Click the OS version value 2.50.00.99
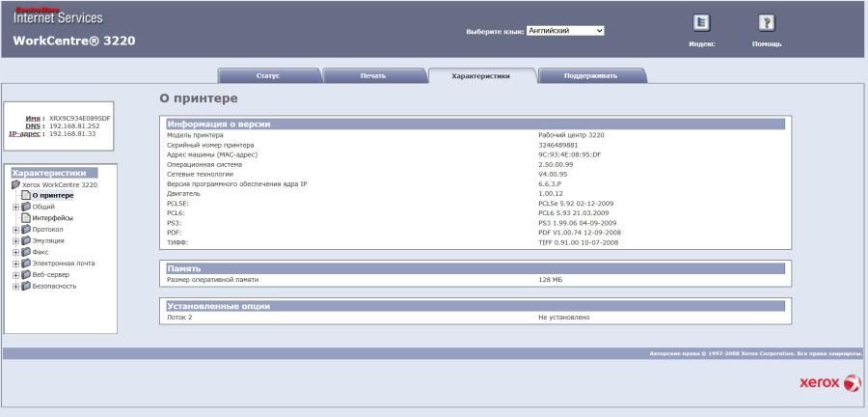The height and width of the screenshot is (417, 868). coord(556,164)
